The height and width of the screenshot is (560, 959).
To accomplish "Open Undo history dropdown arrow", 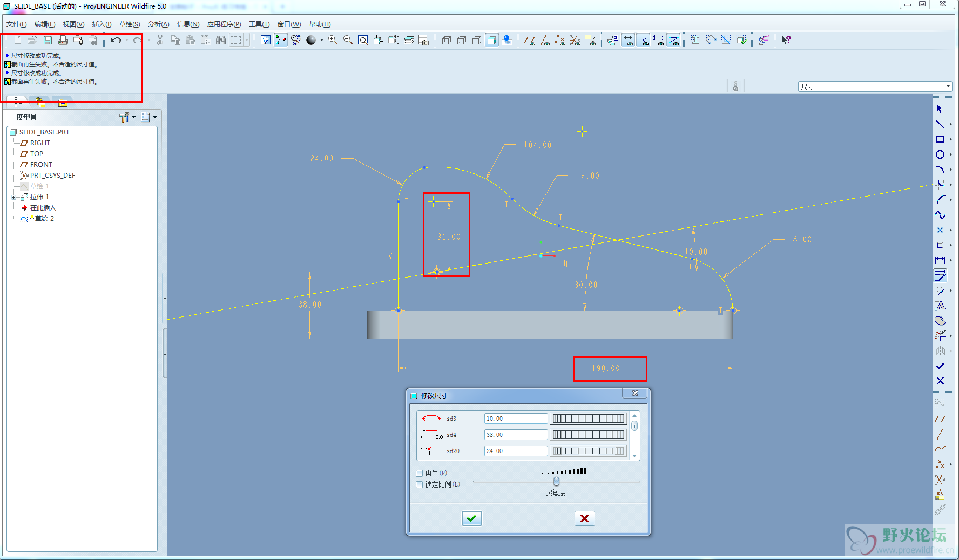I will click(x=127, y=40).
